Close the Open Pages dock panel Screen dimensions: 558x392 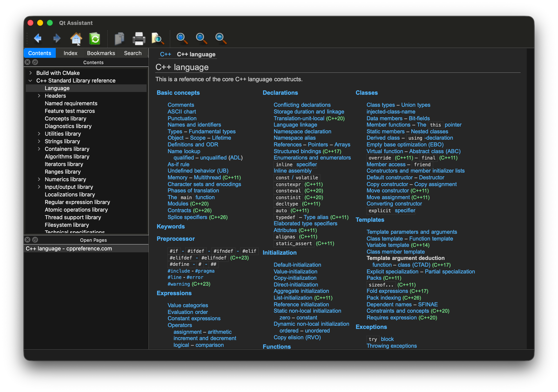point(28,240)
